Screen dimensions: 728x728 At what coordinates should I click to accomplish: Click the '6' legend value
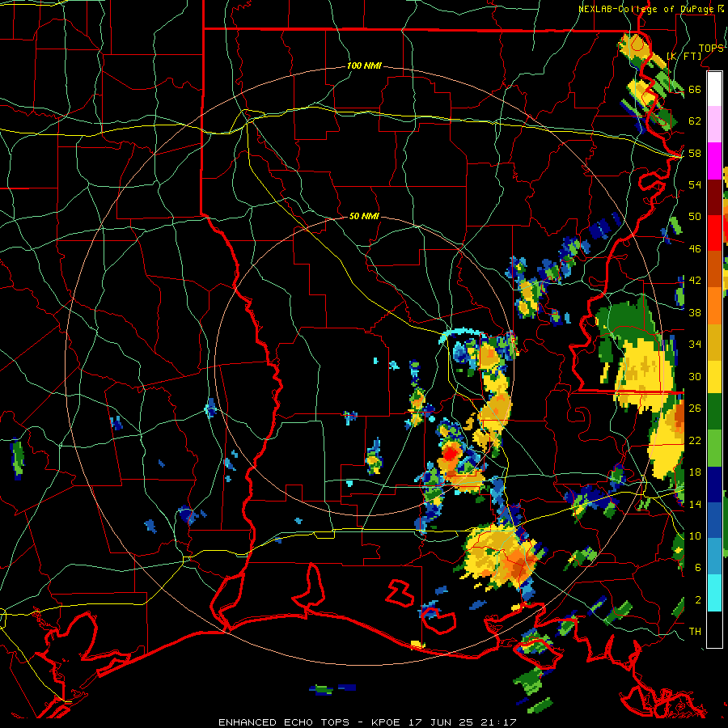(x=698, y=568)
